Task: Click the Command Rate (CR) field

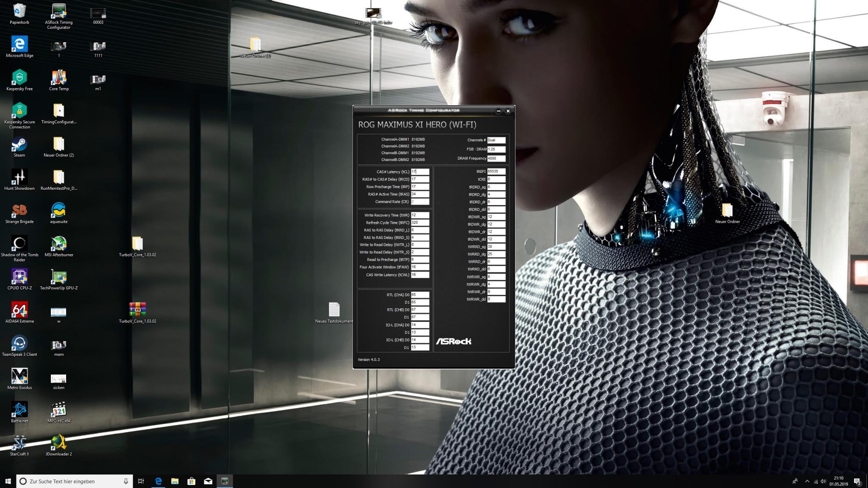Action: (x=420, y=202)
